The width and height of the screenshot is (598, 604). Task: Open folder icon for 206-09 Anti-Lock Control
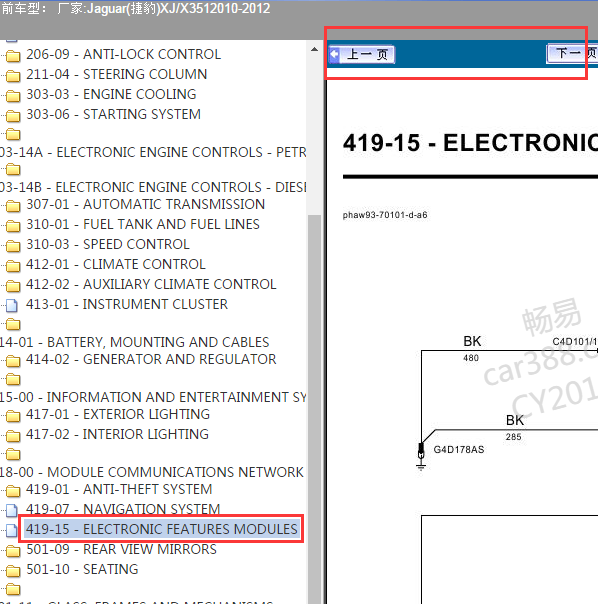point(13,56)
